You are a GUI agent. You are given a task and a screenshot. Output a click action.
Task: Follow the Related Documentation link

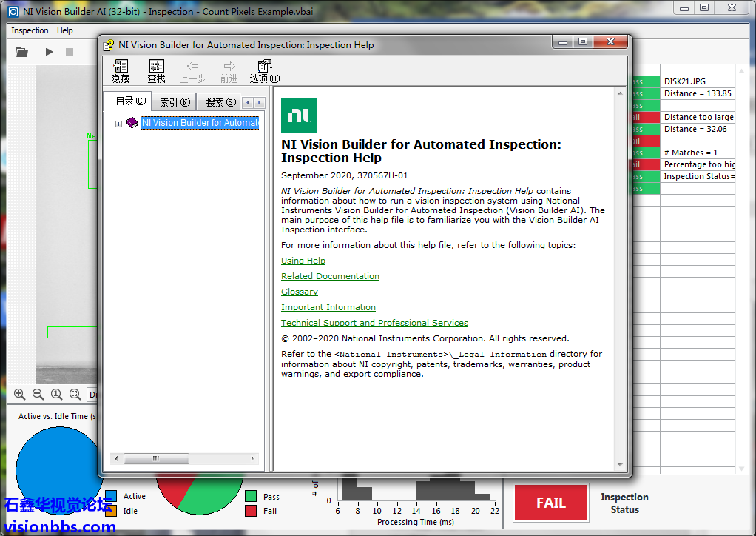click(x=330, y=276)
